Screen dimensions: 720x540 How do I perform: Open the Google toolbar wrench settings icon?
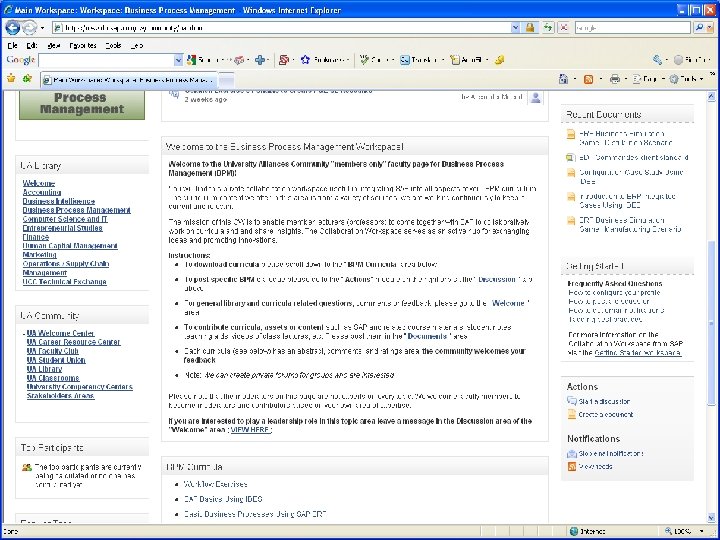pyautogui.click(x=657, y=60)
